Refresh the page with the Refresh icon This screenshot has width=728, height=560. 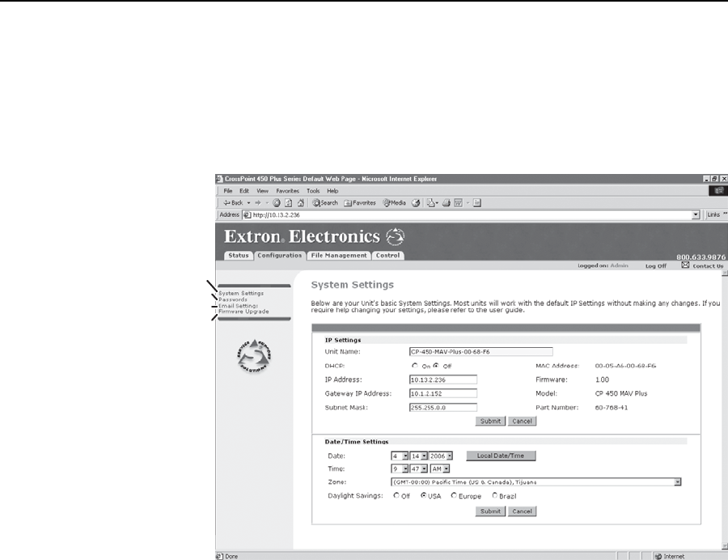click(x=288, y=203)
